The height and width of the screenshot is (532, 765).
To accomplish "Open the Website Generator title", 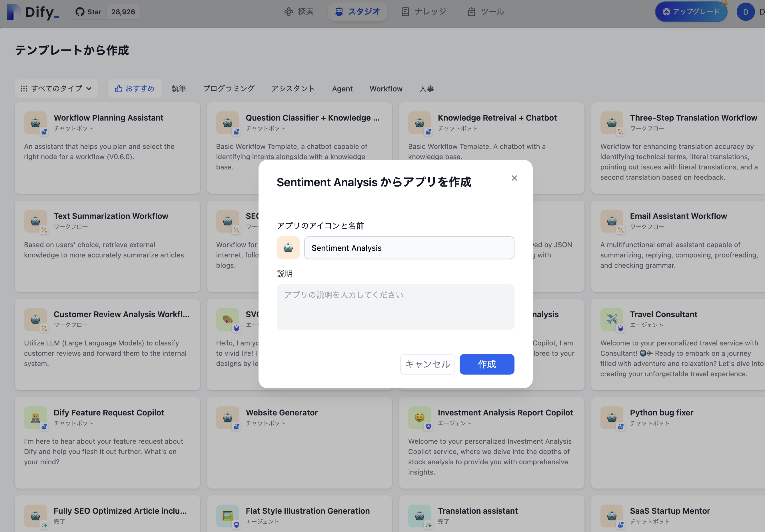I will (282, 413).
